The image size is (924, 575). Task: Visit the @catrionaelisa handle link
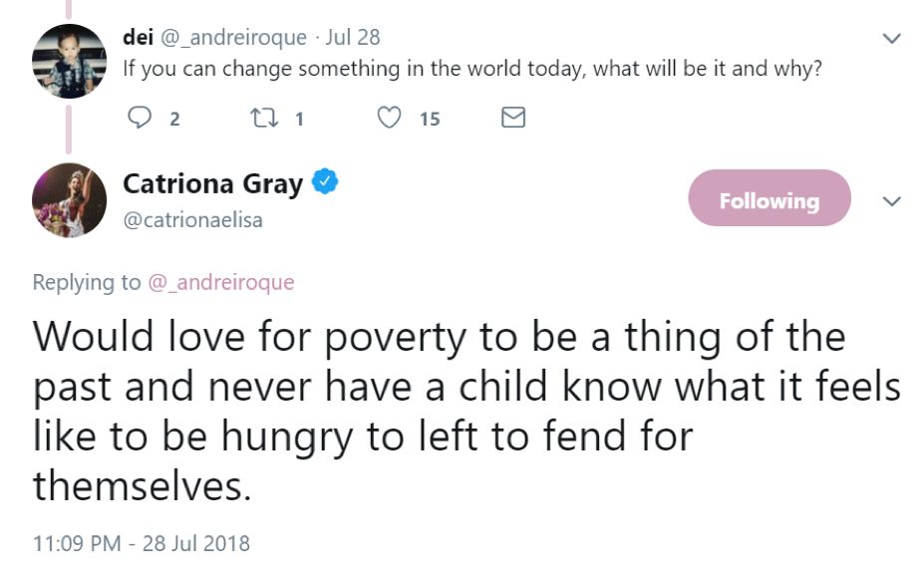coord(192,220)
